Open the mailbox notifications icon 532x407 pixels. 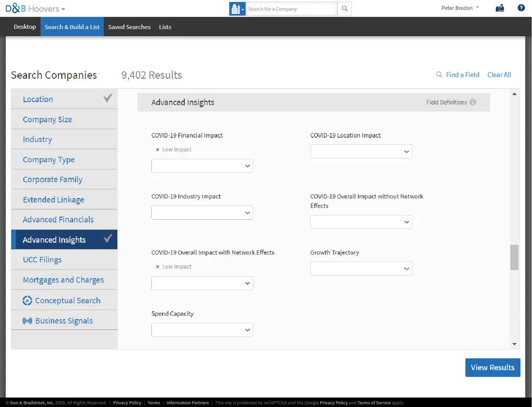[500, 8]
